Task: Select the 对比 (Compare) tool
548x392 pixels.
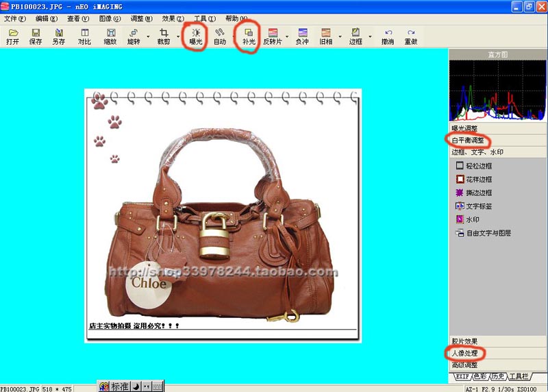Action: point(84,37)
